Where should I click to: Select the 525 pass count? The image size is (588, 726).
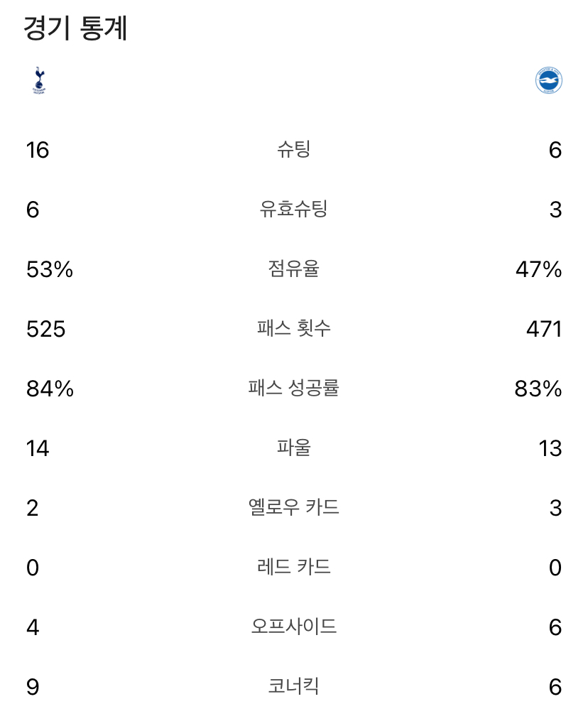point(46,329)
